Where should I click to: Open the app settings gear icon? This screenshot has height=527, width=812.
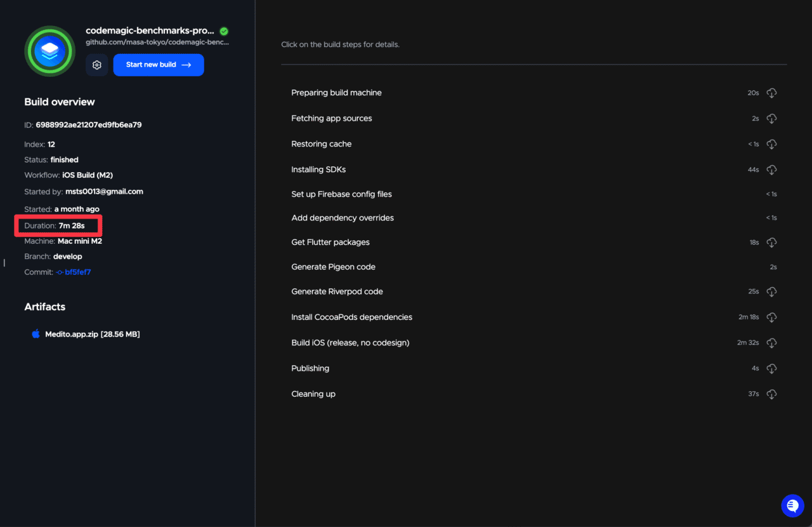point(97,65)
